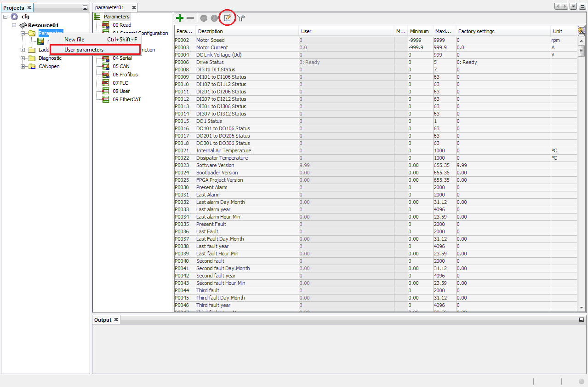Click the first gray round toolbar icon
This screenshot has height=387, width=588.
pyautogui.click(x=204, y=18)
